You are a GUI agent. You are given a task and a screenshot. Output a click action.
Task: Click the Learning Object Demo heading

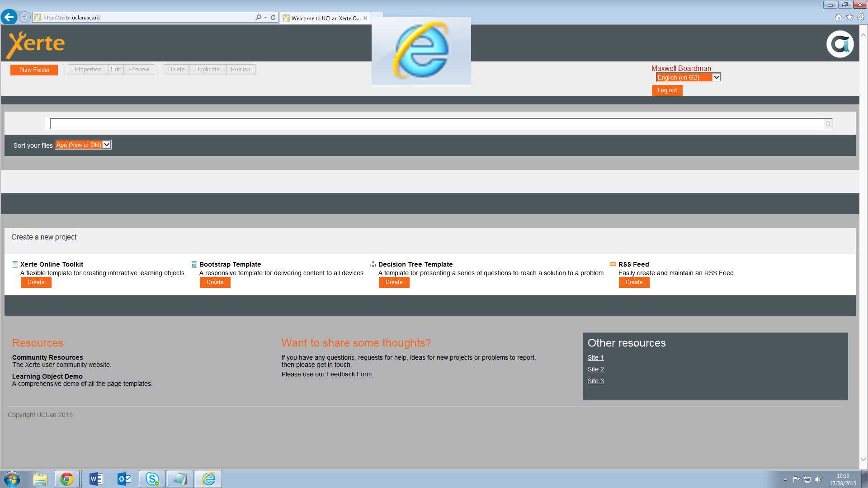[47, 376]
